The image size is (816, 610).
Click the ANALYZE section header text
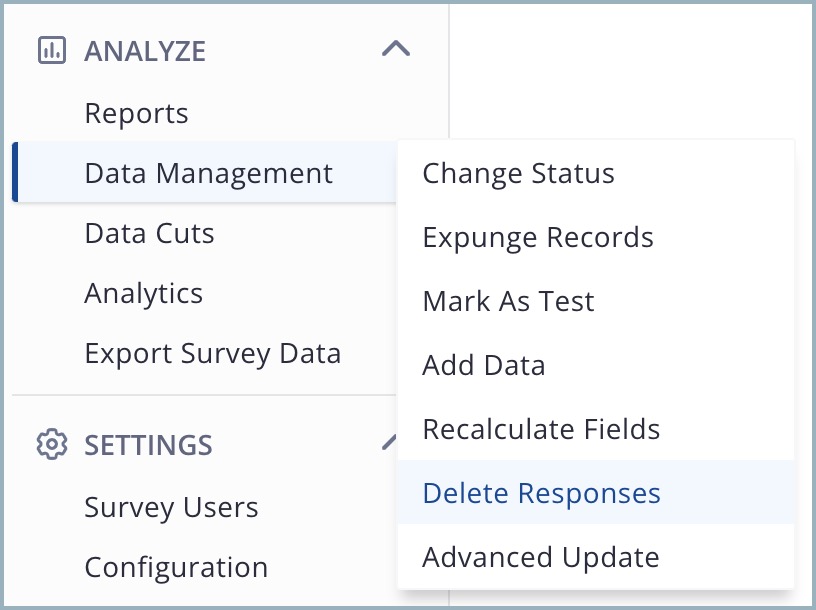(x=145, y=51)
